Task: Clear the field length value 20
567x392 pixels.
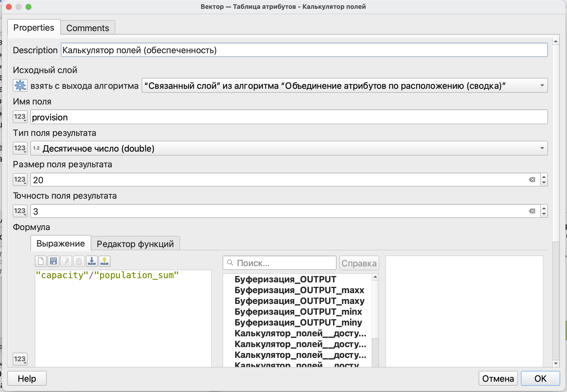Action: 532,180
